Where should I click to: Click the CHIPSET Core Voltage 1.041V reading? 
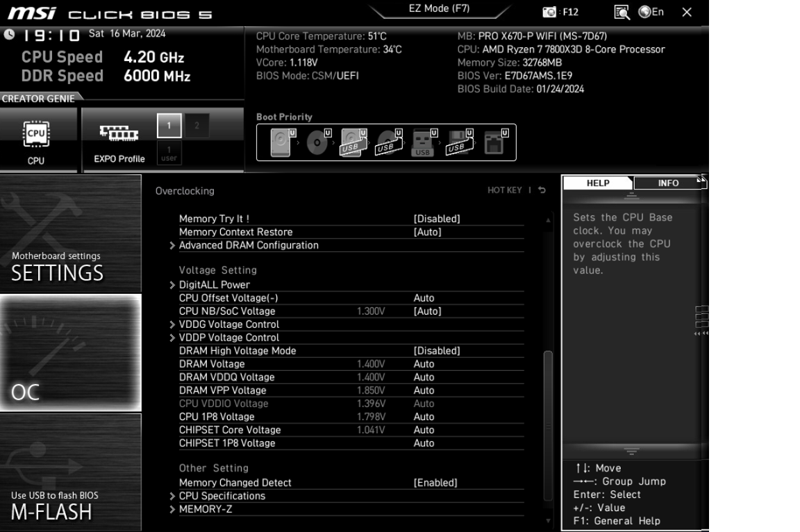(x=371, y=430)
